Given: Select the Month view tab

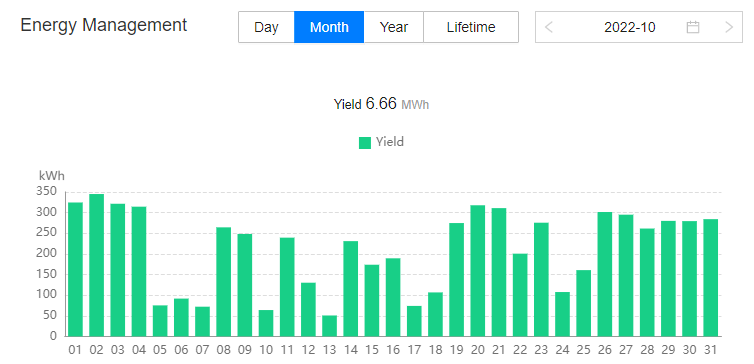Looking at the screenshot, I should pyautogui.click(x=329, y=27).
